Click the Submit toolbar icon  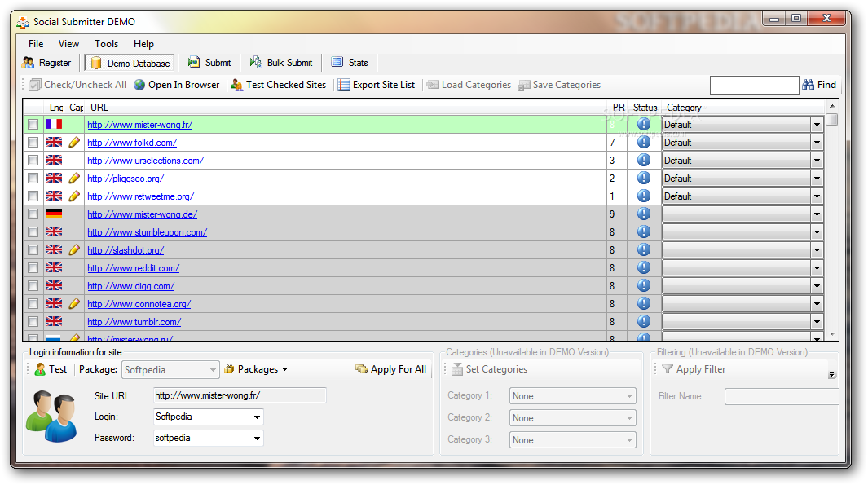[194, 63]
